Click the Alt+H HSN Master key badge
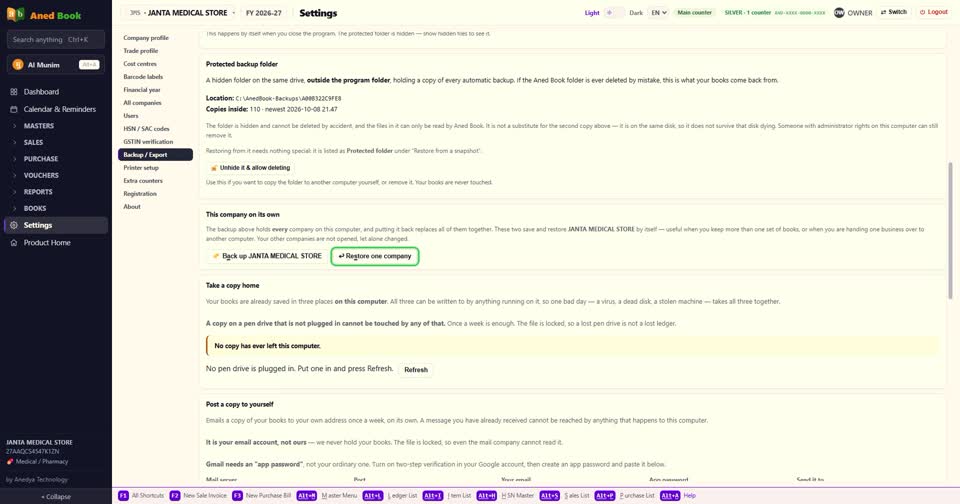 click(487, 495)
